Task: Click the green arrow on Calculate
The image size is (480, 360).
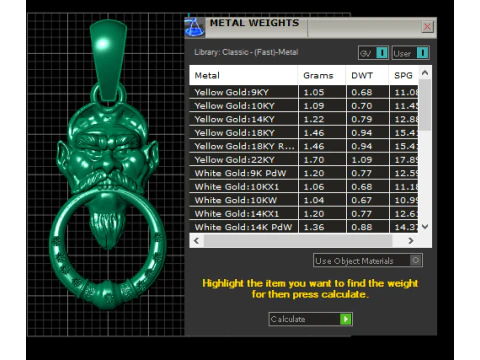Action: [x=346, y=319]
